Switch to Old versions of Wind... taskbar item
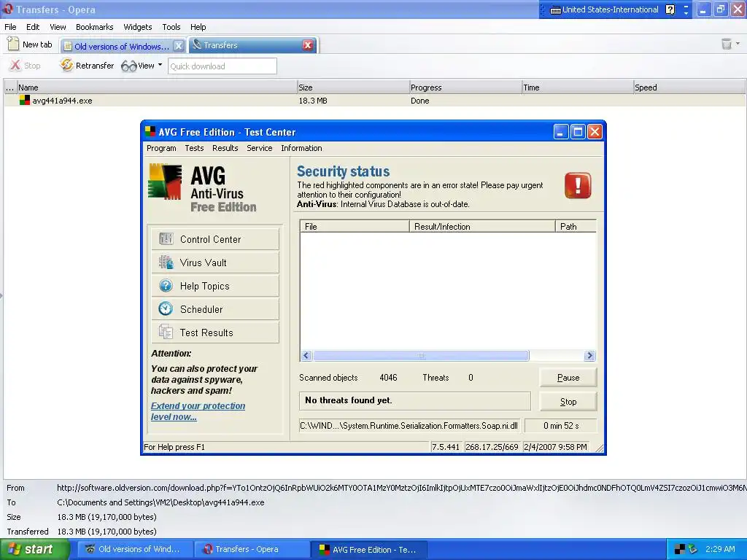 135,550
